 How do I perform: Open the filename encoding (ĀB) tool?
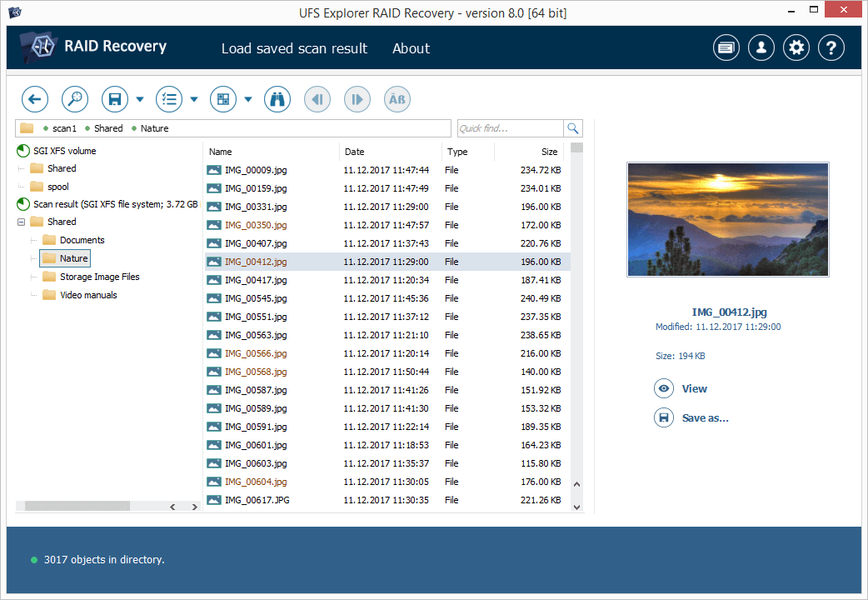pyautogui.click(x=397, y=98)
